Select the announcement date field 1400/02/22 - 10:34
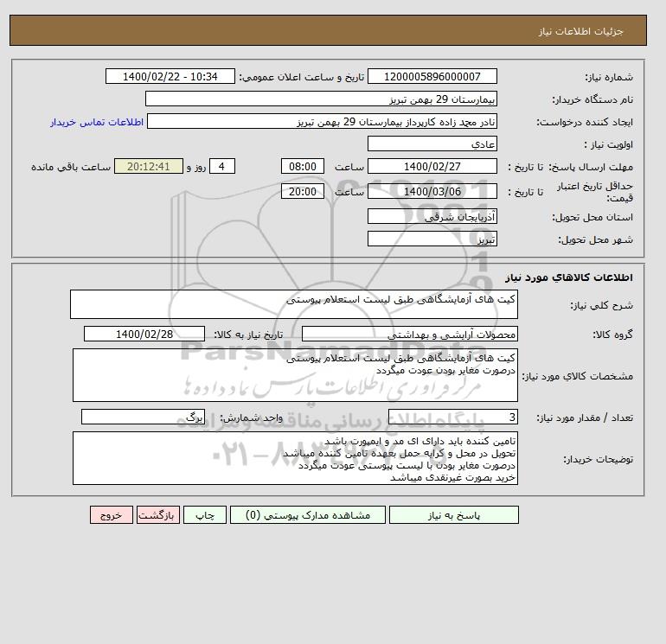 pos(170,76)
